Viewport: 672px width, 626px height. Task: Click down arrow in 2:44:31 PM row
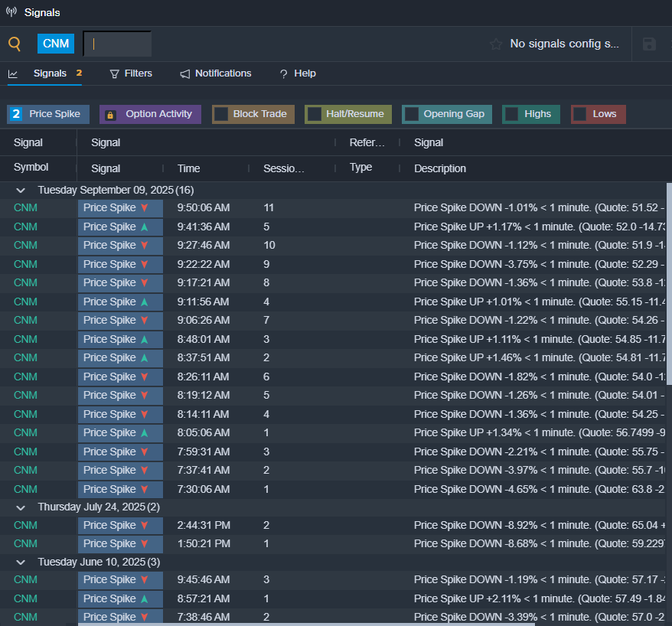click(145, 525)
